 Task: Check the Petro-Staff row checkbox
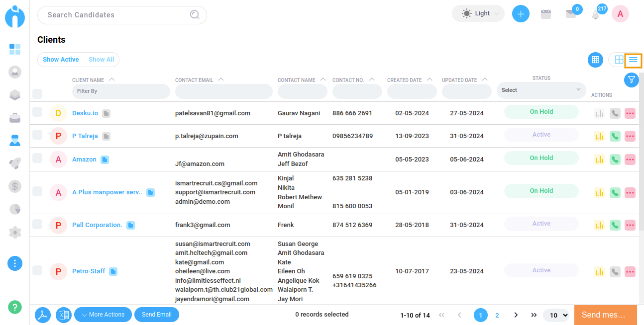click(x=37, y=270)
